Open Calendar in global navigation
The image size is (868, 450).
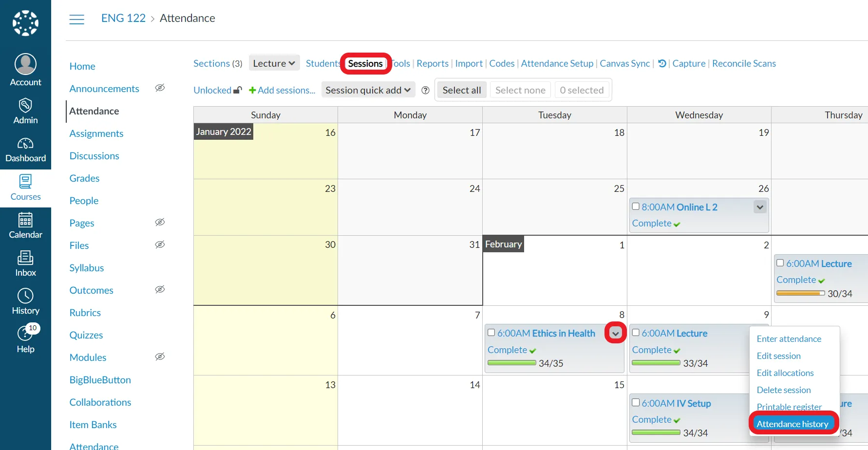click(25, 226)
